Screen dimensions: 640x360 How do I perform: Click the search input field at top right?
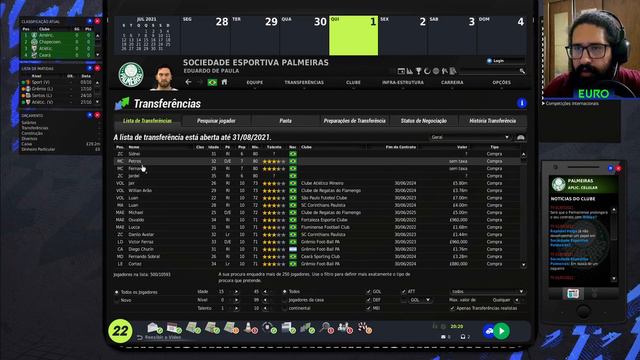pyautogui.click(x=489, y=71)
